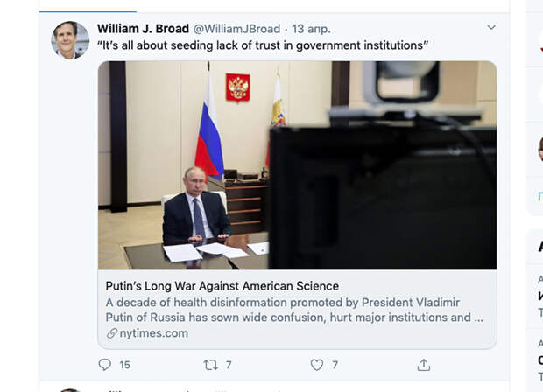Open the nytimes.com source link
This screenshot has height=392, width=543.
pyautogui.click(x=154, y=333)
